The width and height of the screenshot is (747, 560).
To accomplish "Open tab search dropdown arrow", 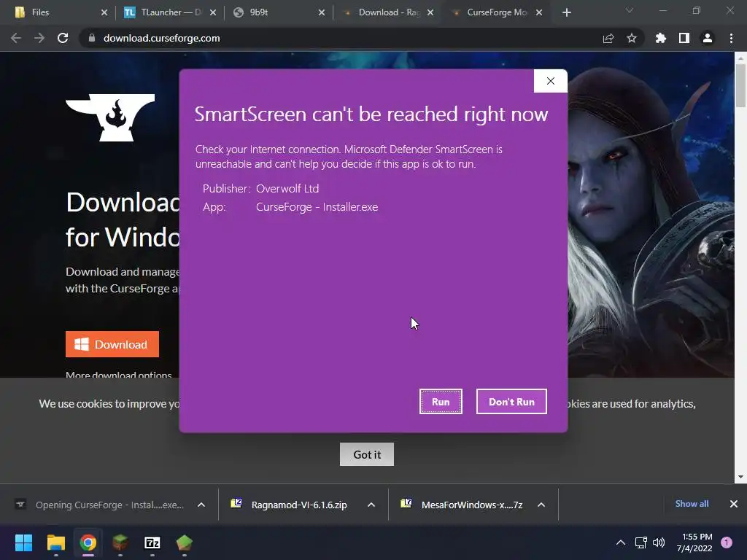I will click(x=630, y=10).
